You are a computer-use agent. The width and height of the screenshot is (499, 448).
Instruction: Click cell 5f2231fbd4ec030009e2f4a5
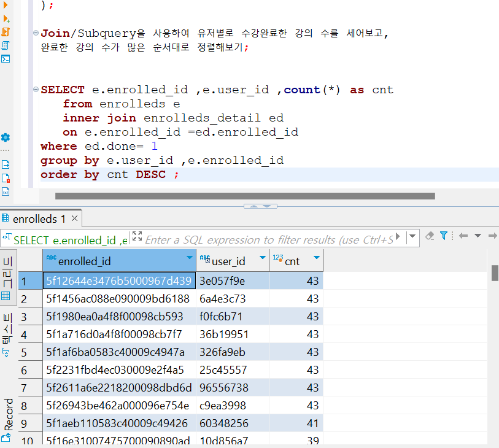119,370
